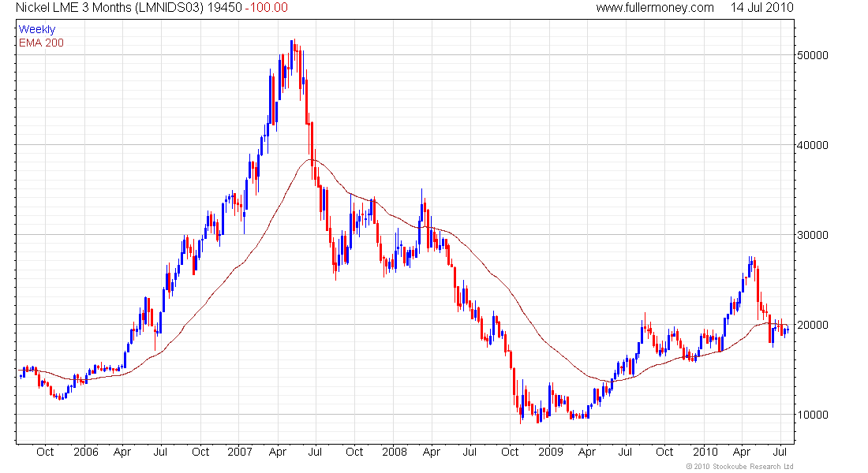Click the 2006 year label on time axis
The height and width of the screenshot is (473, 868).
pos(86,452)
